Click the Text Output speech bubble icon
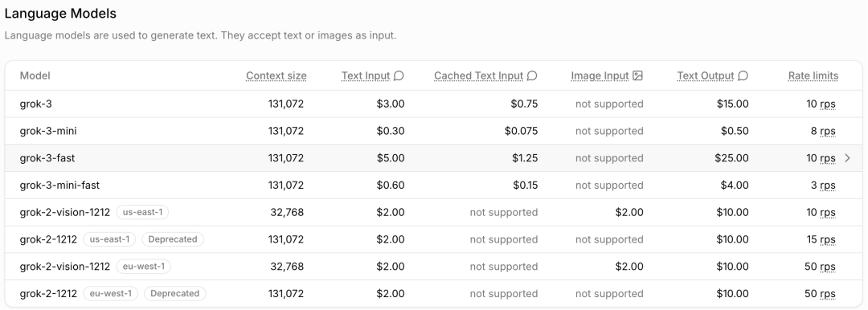This screenshot has height=310, width=868. 743,75
